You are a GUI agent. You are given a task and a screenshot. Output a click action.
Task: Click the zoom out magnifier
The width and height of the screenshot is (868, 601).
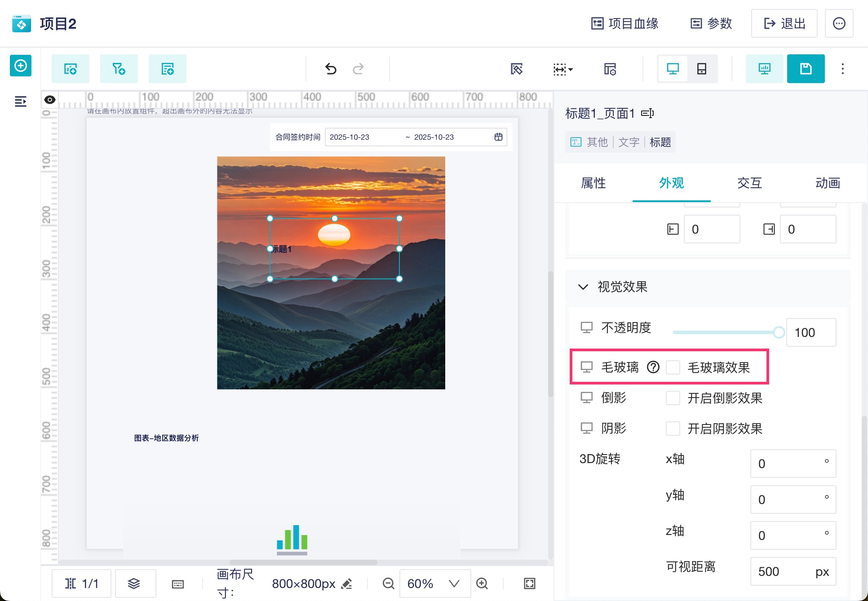tap(388, 583)
